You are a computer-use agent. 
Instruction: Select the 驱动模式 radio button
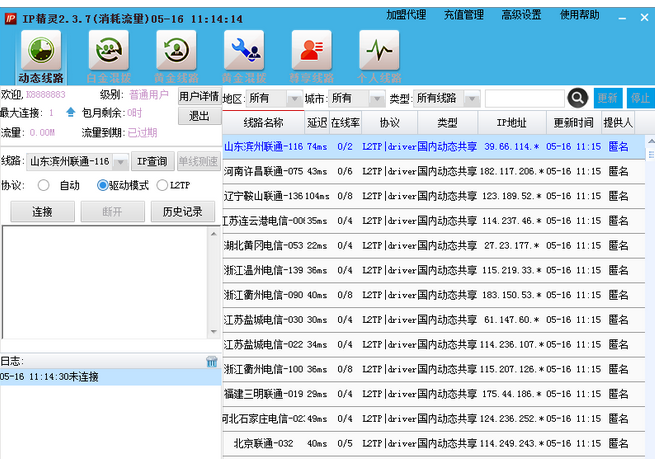coord(102,185)
